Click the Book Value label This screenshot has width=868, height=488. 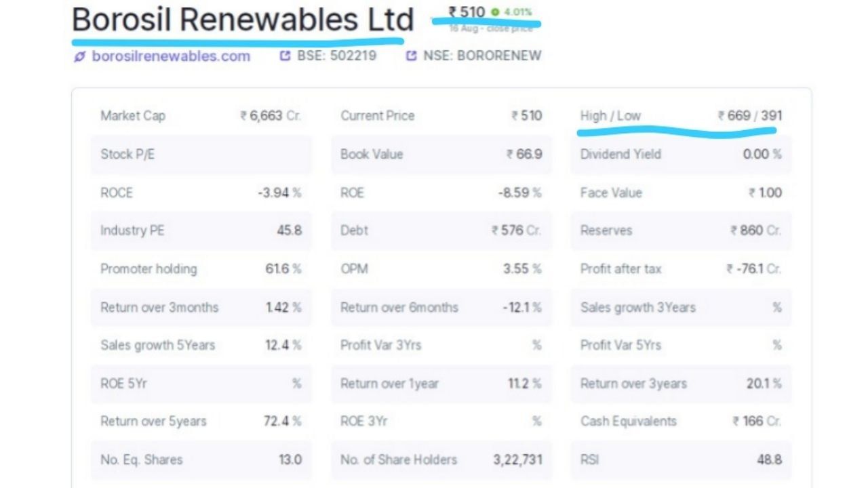point(372,155)
